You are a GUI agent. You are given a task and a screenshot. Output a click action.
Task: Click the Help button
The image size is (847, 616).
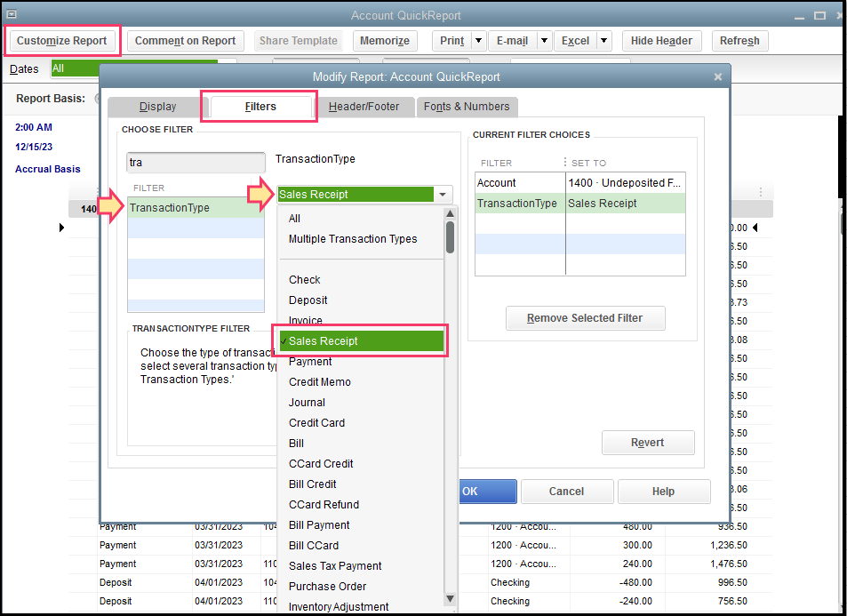pyautogui.click(x=663, y=492)
